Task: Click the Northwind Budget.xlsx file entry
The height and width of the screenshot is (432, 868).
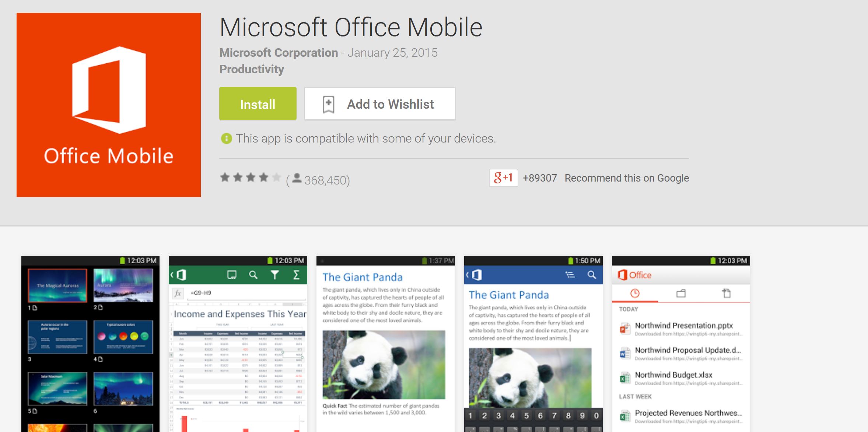Action: tap(681, 378)
